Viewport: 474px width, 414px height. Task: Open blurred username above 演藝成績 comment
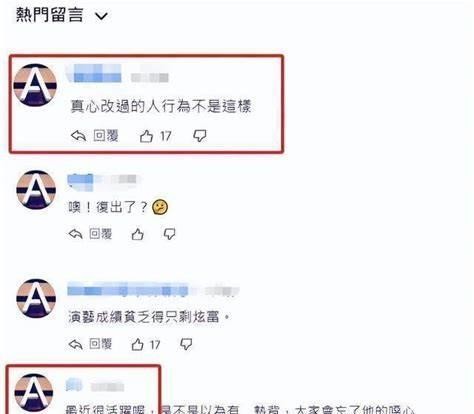128,290
